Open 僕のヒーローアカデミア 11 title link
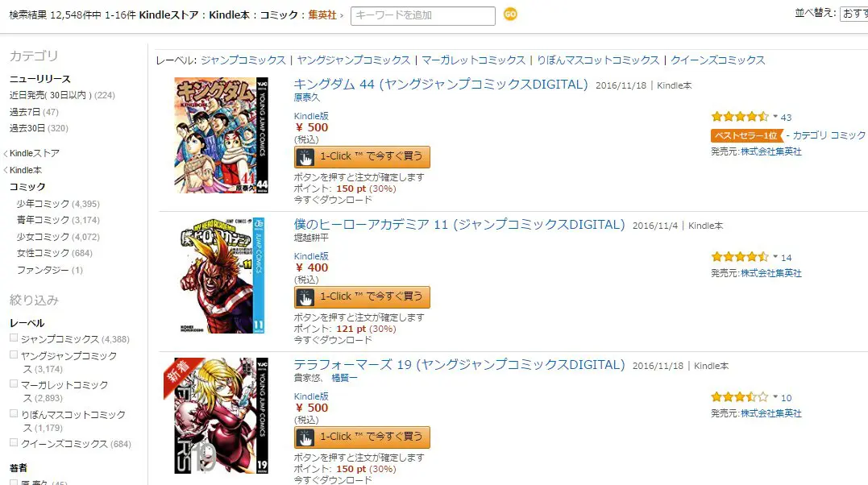The width and height of the screenshot is (868, 485). coord(459,224)
